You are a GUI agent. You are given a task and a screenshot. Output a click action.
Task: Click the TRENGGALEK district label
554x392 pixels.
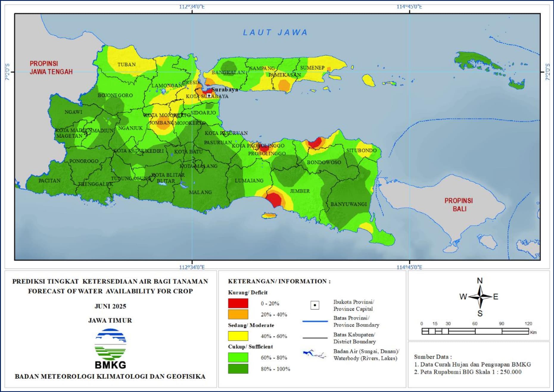96,184
